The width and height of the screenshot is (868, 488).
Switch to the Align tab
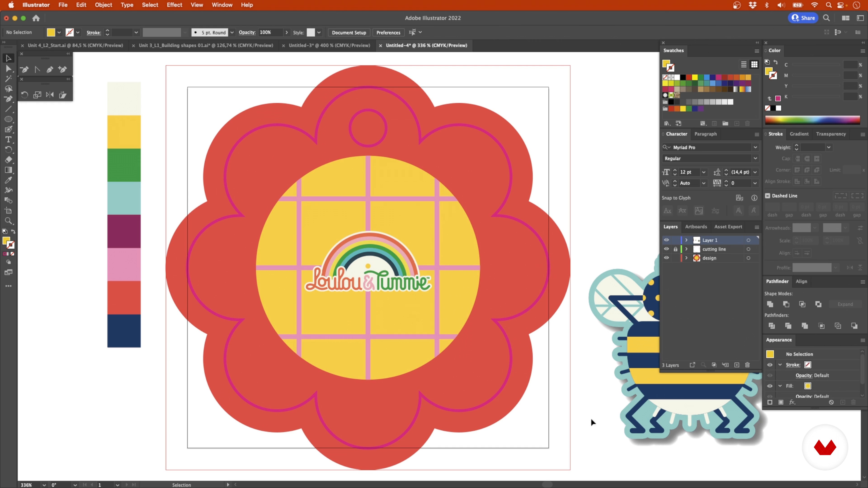point(801,281)
